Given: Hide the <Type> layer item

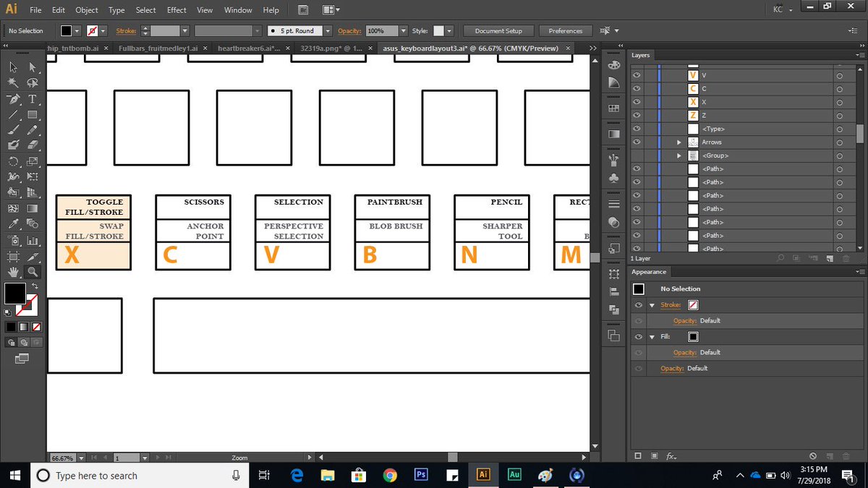Looking at the screenshot, I should tap(637, 129).
